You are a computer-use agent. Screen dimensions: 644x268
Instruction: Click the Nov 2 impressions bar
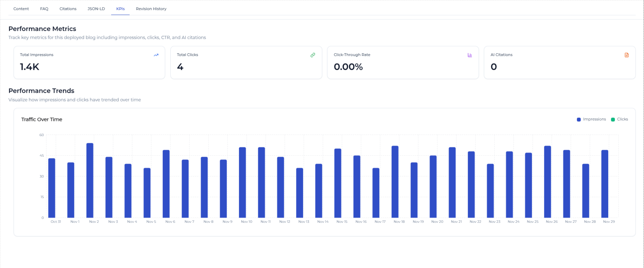click(x=90, y=181)
